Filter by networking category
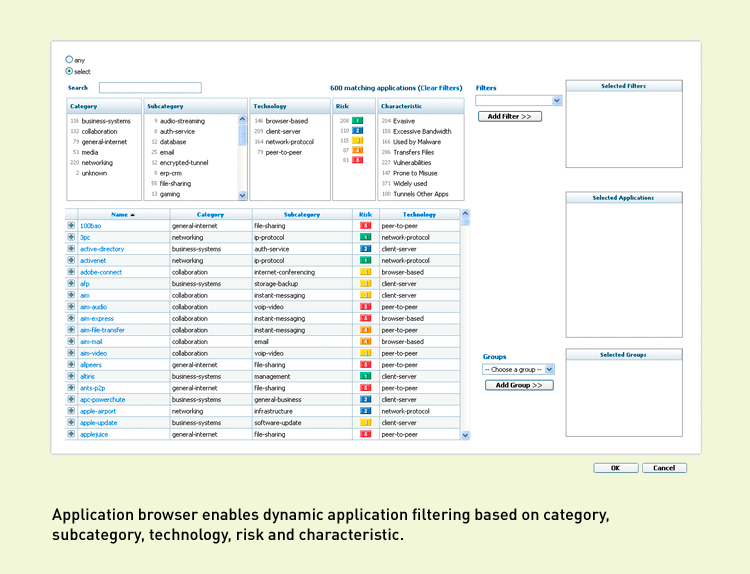This screenshot has width=750, height=574. coord(97,163)
